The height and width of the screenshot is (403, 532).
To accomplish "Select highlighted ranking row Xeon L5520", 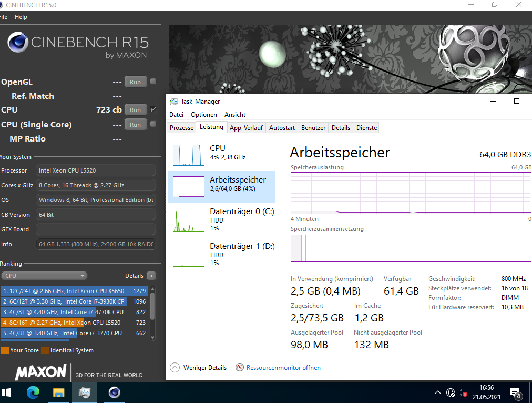I will click(75, 323).
